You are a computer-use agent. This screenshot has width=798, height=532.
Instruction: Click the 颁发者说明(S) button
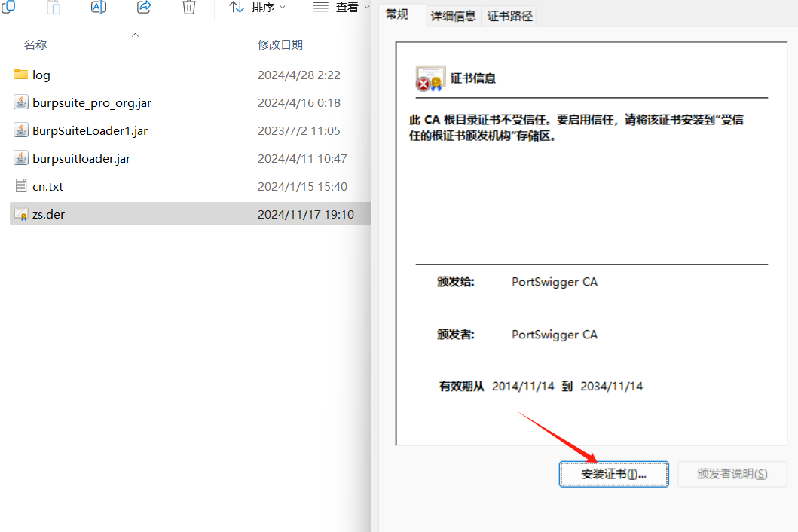pos(732,474)
